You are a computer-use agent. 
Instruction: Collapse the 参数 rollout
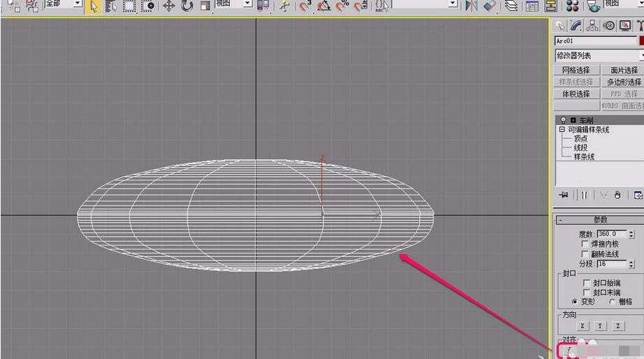pos(599,220)
